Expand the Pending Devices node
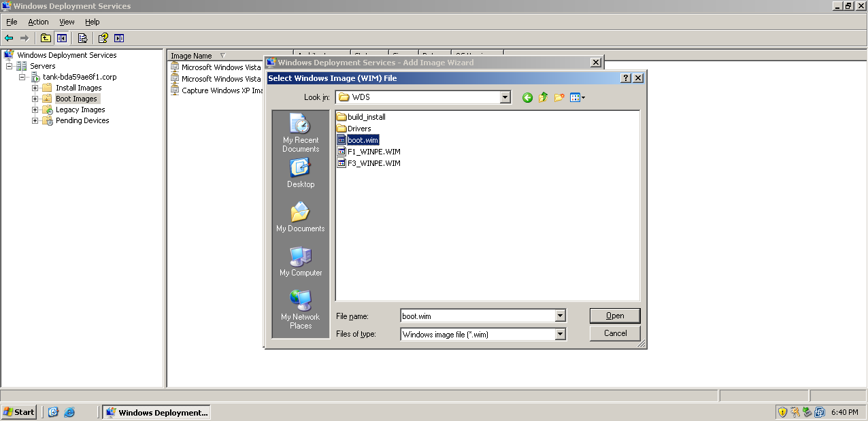The height and width of the screenshot is (421, 868). [x=35, y=120]
